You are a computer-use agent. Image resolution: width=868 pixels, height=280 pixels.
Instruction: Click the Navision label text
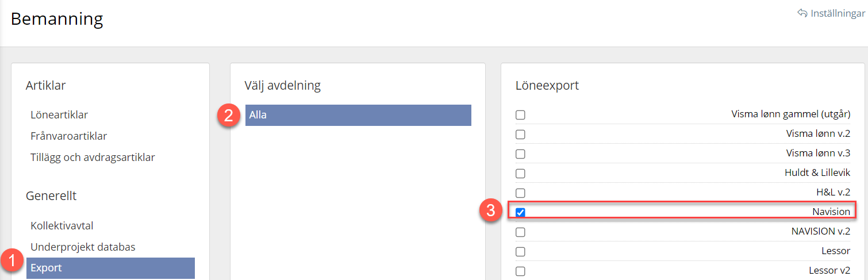831,212
